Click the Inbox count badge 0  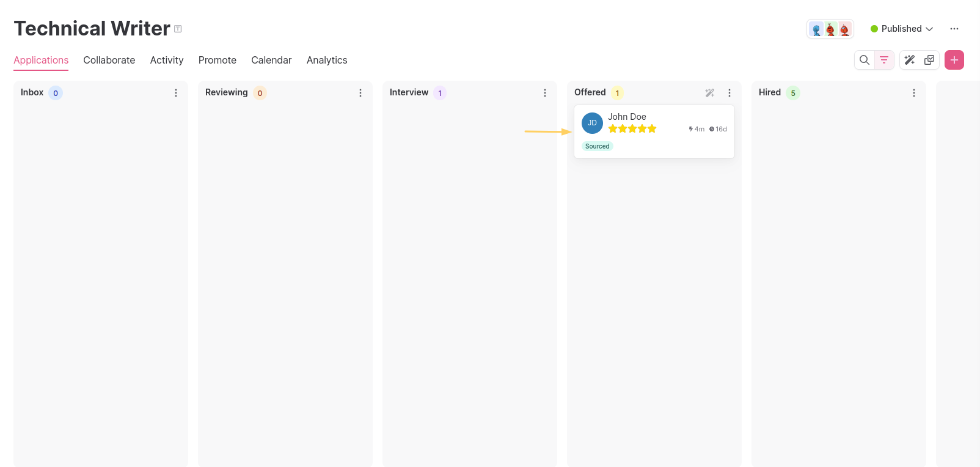click(56, 93)
